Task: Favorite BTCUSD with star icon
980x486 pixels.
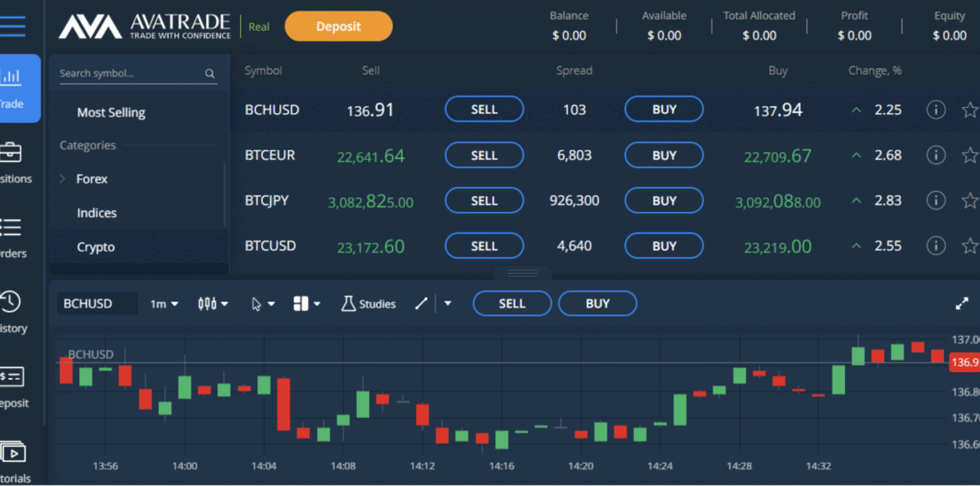Action: point(970,245)
